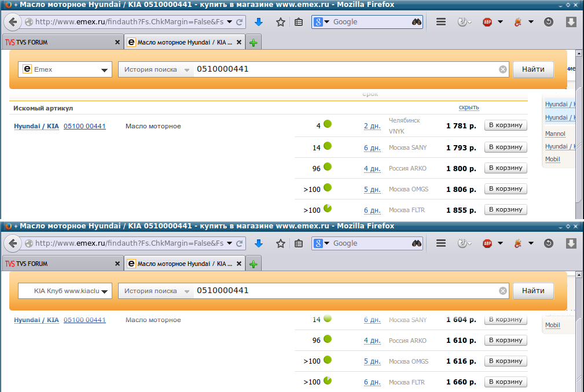Click binoculars search icon in top window

pyautogui.click(x=416, y=22)
